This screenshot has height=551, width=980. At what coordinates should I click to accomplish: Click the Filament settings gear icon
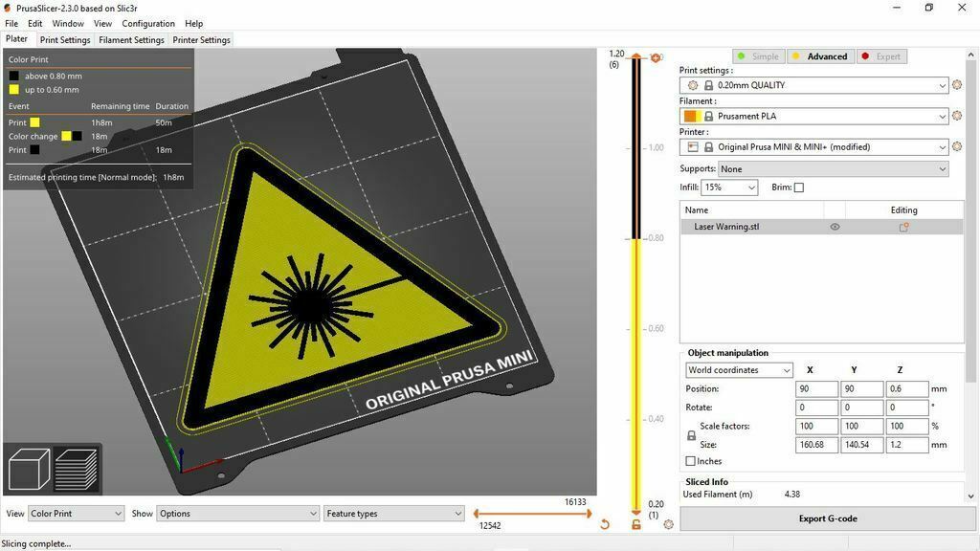(956, 116)
